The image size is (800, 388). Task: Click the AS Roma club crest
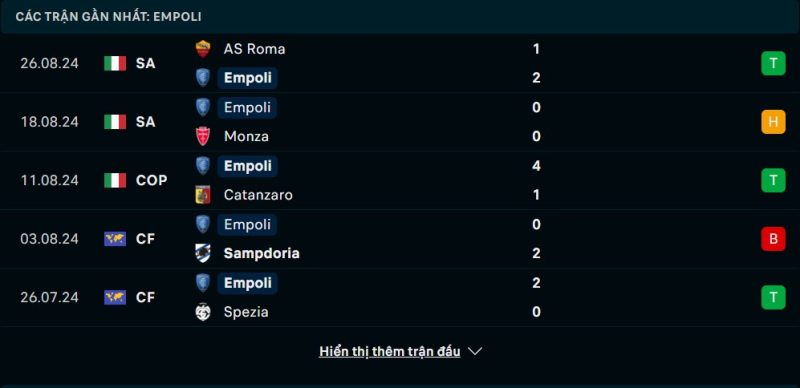(x=203, y=49)
